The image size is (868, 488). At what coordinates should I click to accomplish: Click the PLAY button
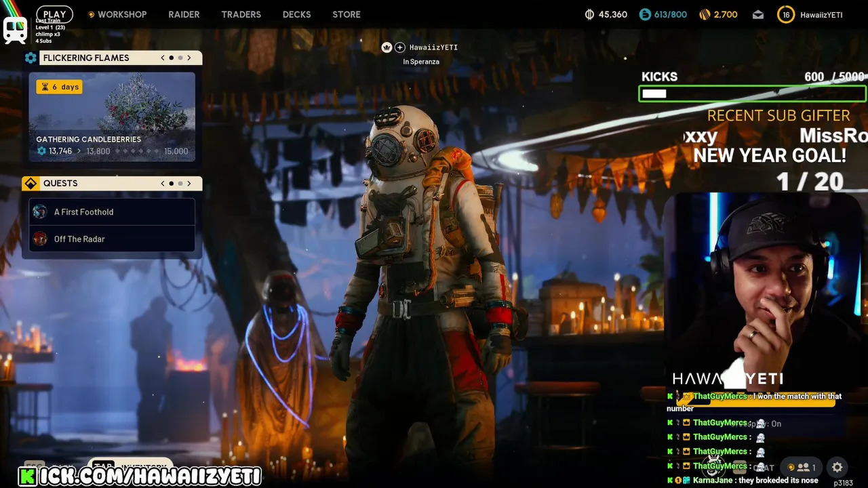tap(54, 14)
